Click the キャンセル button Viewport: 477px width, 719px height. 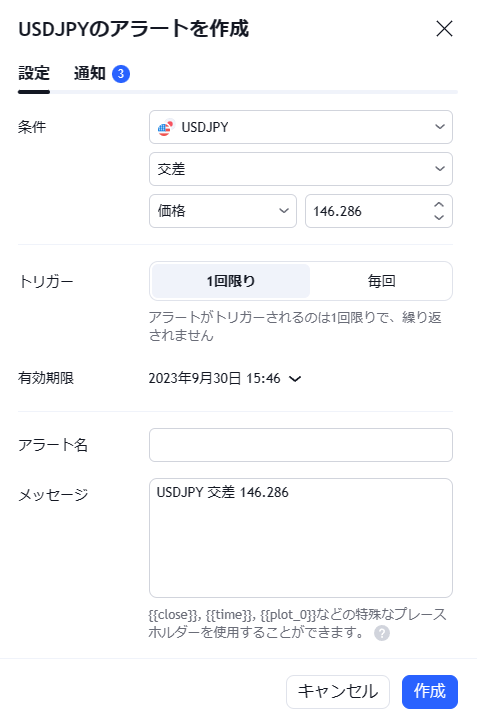point(338,691)
